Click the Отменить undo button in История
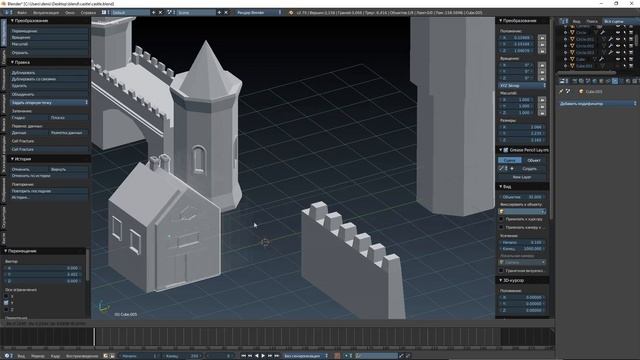This screenshot has height=360, width=640. coord(29,169)
